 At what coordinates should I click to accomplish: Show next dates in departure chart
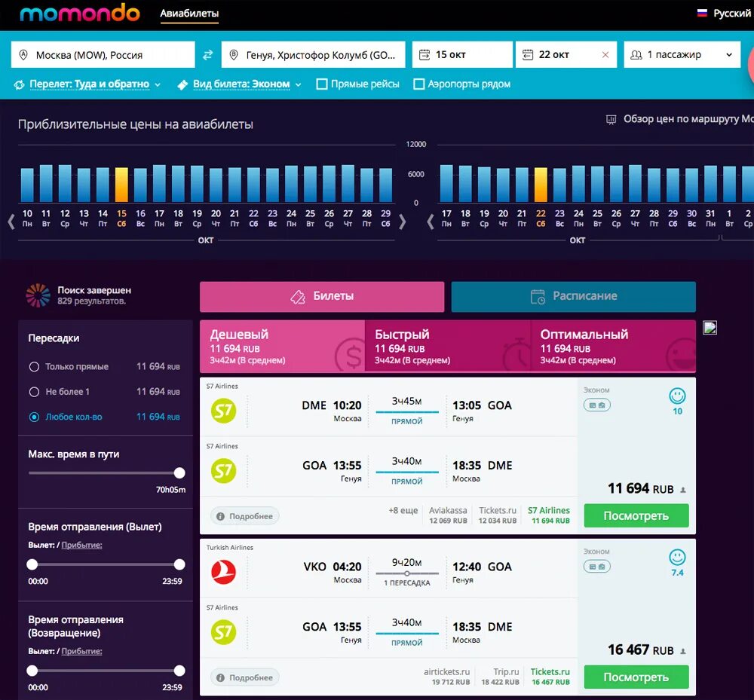coord(403,222)
